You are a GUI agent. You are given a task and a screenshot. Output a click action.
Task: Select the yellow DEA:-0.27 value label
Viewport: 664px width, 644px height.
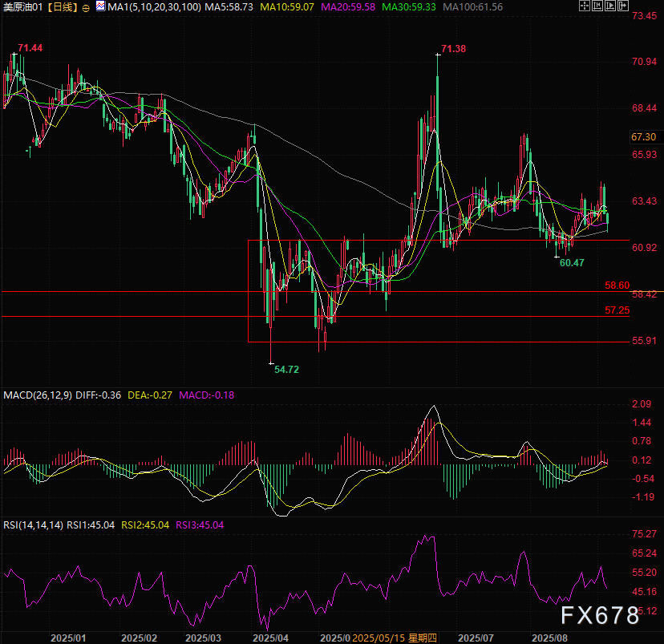149,395
